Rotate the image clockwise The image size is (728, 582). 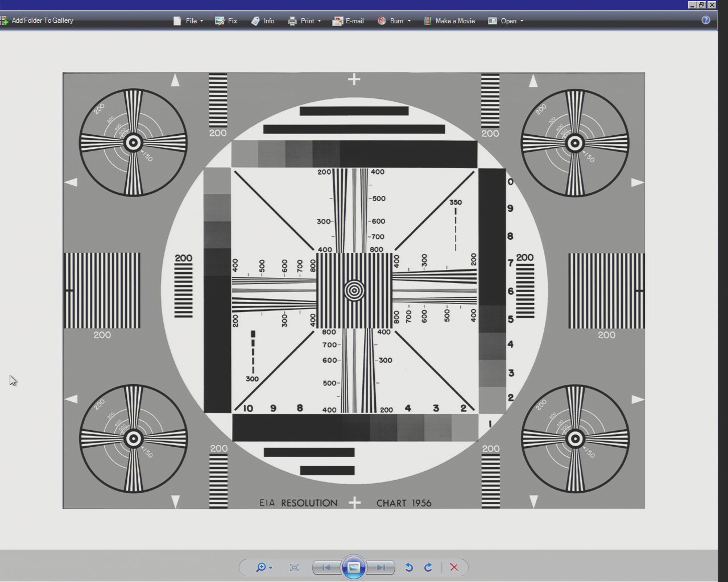(428, 567)
